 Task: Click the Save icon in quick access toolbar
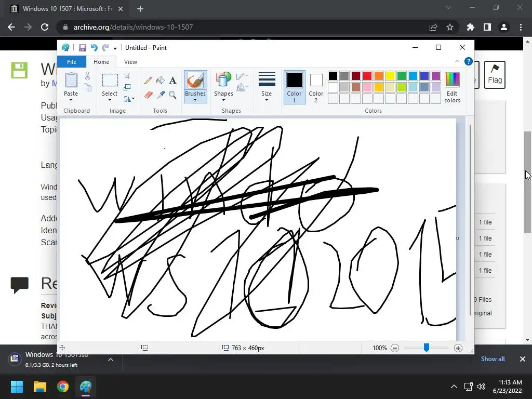(83, 48)
